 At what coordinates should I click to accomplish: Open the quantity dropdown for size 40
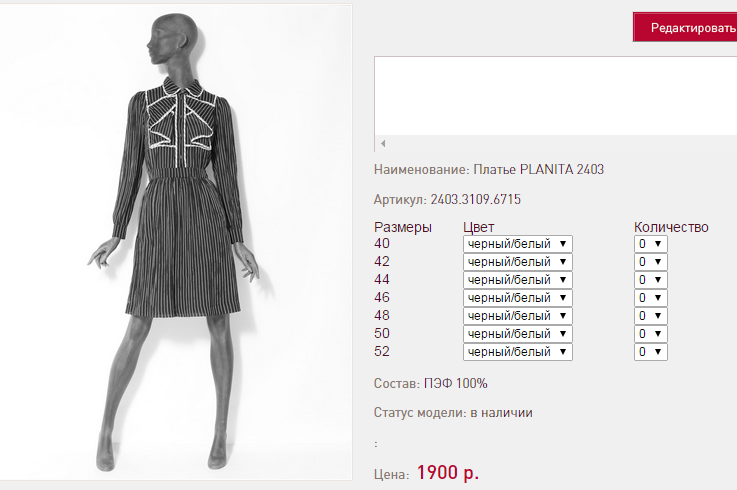pyautogui.click(x=651, y=244)
